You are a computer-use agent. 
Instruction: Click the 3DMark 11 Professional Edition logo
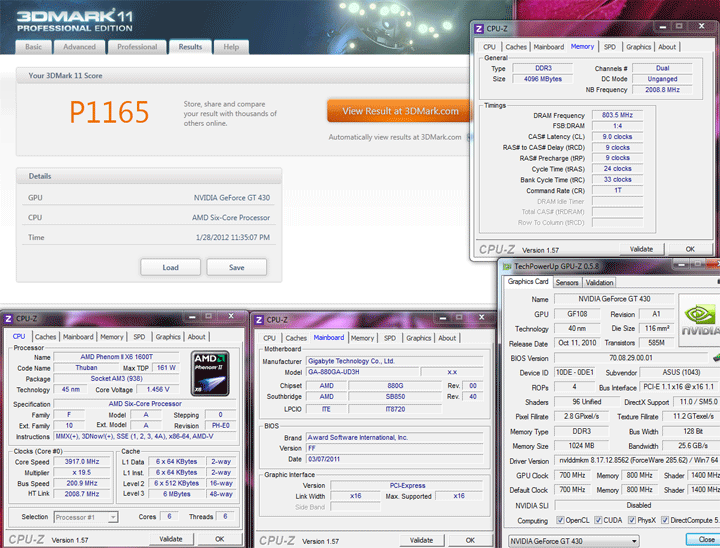click(75, 21)
